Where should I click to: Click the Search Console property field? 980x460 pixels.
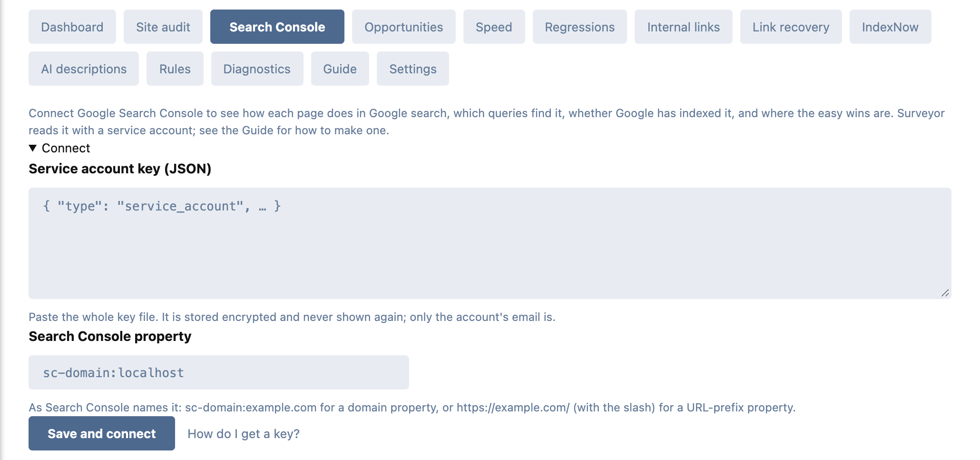pos(219,372)
